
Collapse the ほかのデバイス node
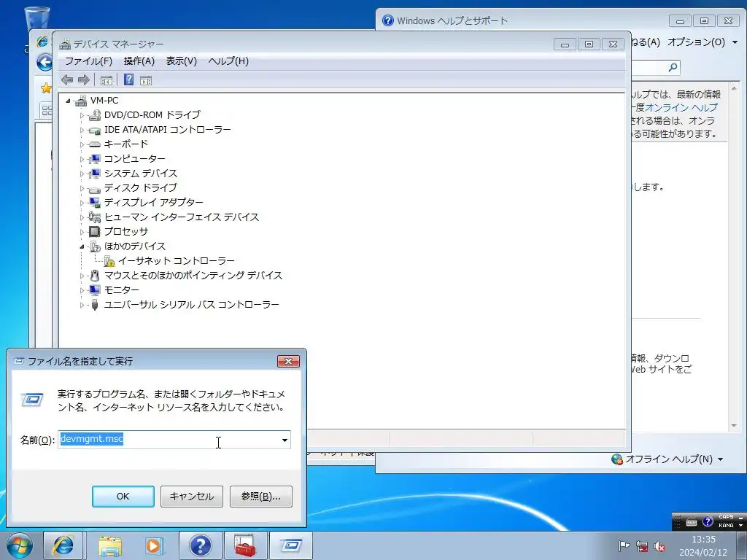pos(82,246)
